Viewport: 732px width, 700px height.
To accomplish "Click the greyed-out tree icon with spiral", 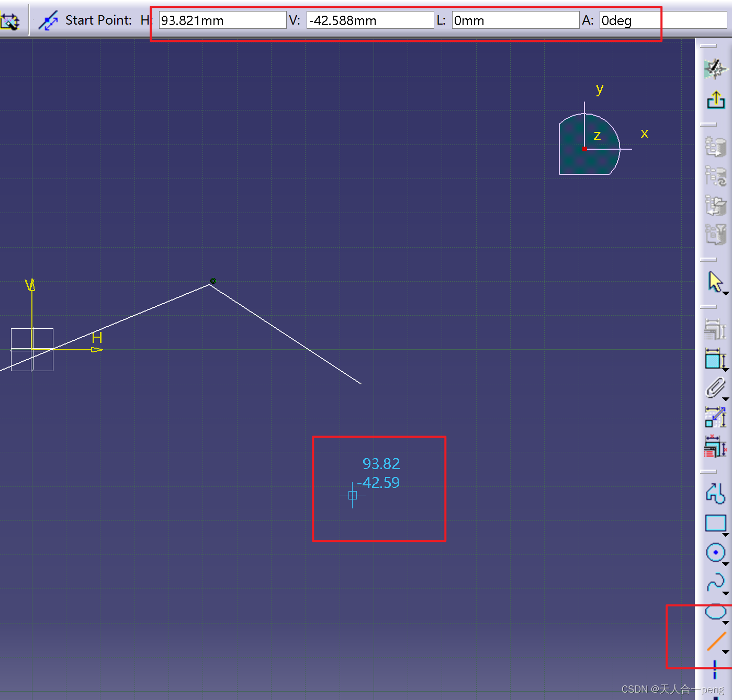I will pyautogui.click(x=715, y=176).
